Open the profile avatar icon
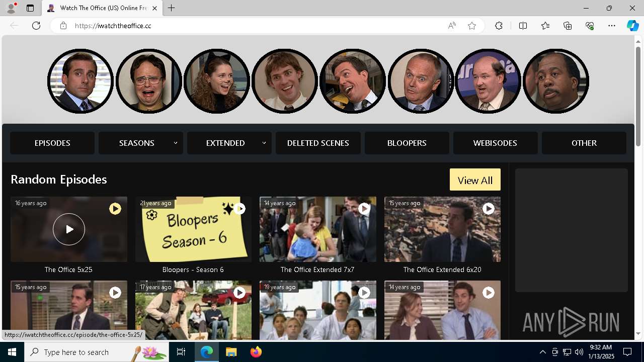The image size is (644, 362). tap(11, 8)
